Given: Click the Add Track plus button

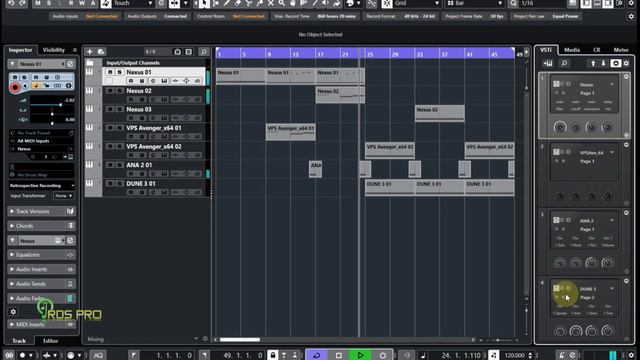Looking at the screenshot, I should pos(89,52).
